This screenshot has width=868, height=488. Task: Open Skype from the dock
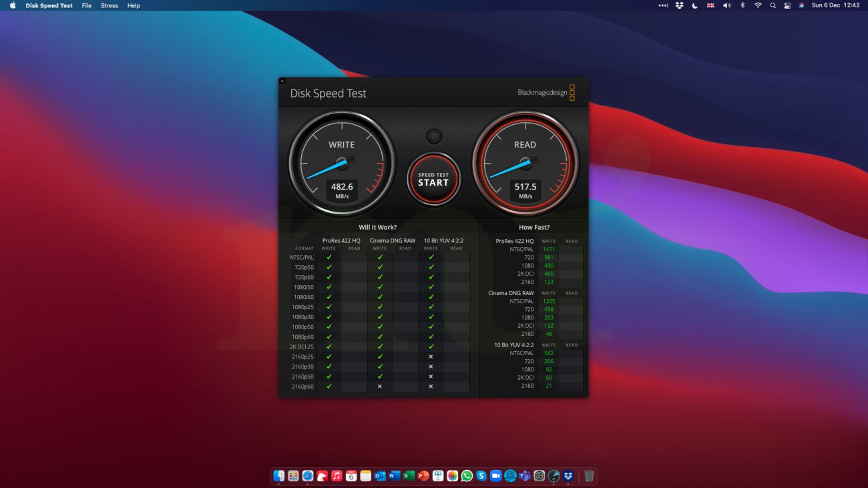(481, 476)
